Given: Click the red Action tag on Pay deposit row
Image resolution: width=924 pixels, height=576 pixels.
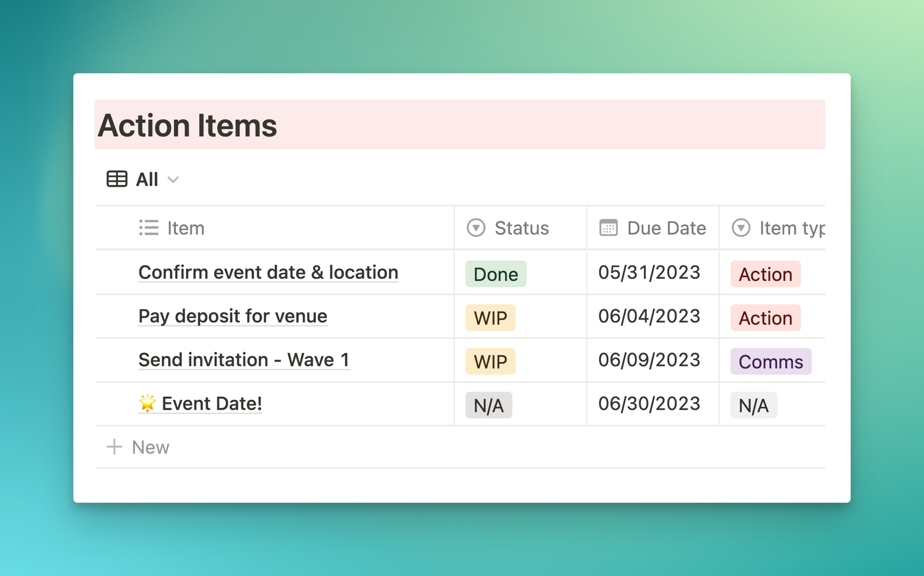Looking at the screenshot, I should [x=765, y=318].
